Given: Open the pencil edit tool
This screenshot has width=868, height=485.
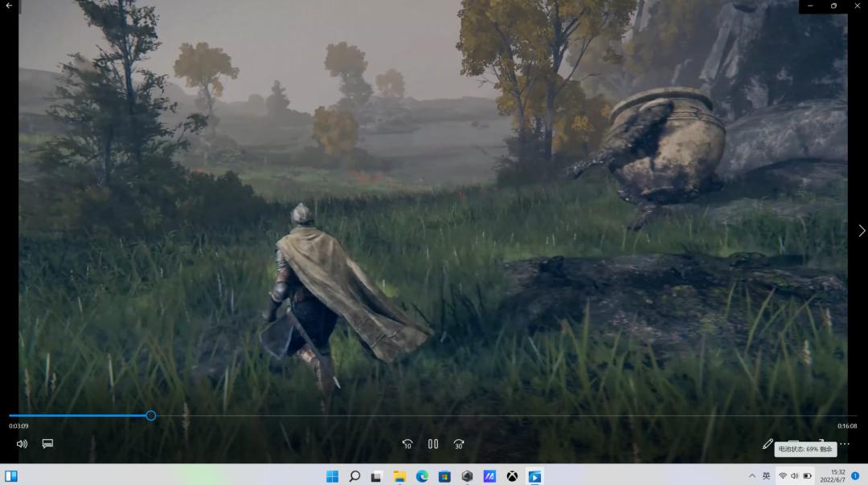Looking at the screenshot, I should pyautogui.click(x=768, y=444).
